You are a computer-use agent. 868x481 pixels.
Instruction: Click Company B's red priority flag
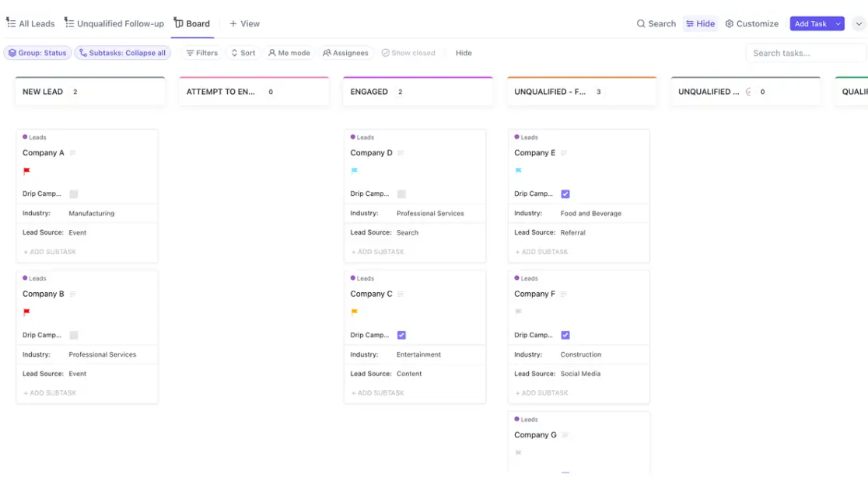point(26,312)
